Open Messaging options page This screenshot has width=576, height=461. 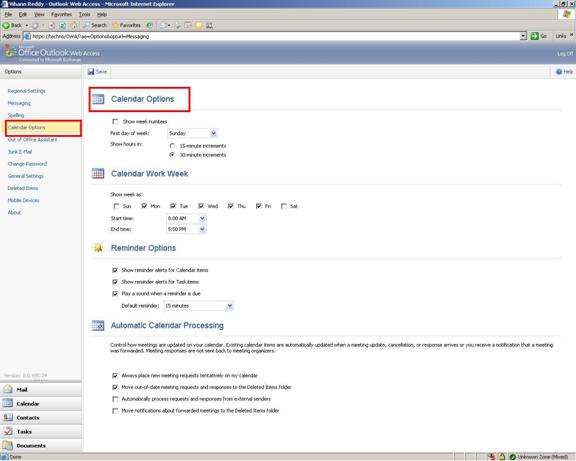click(19, 103)
